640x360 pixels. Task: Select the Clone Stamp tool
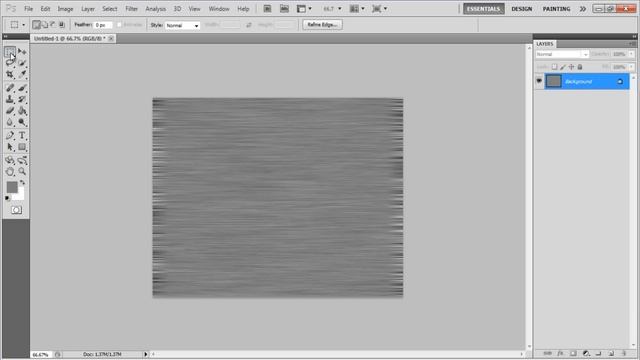[10, 99]
